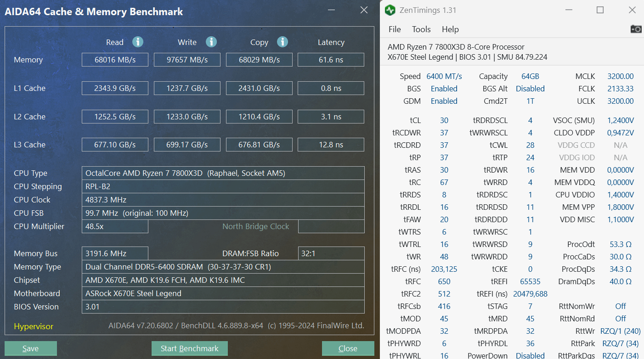644x359 pixels.
Task: Maximize the ZenTimings window
Action: (x=600, y=10)
